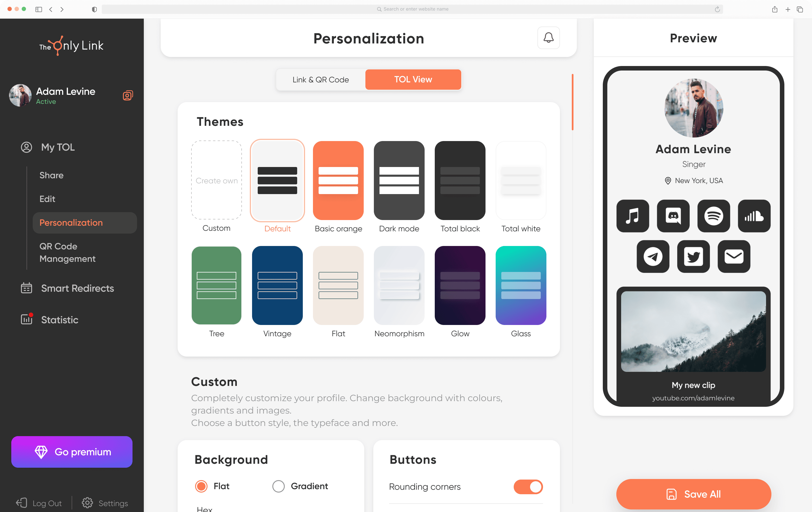Open Personalization section in sidebar
Screen dimensions: 812x512
[x=71, y=222]
